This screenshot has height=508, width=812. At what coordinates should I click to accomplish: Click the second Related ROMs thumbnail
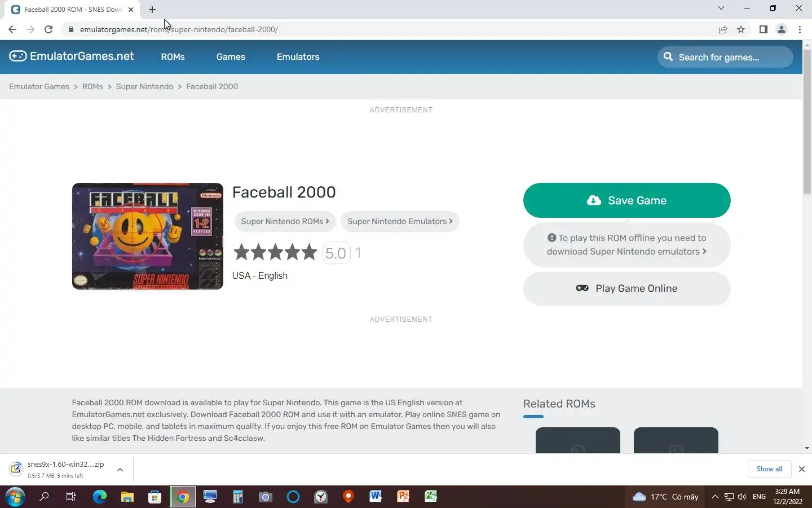point(676,440)
